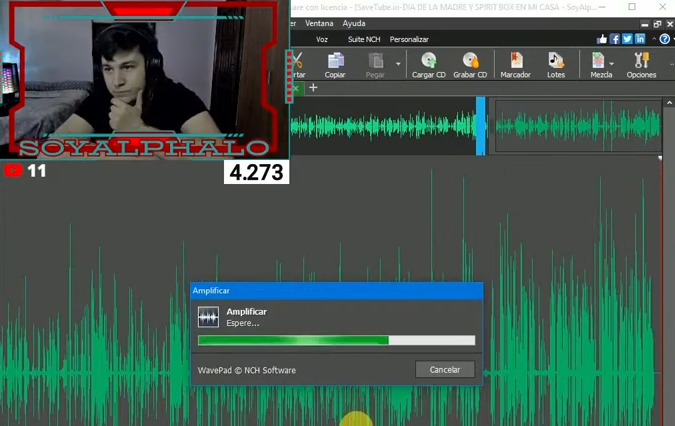
Task: Click the Copiar toolbar icon
Action: tap(335, 65)
